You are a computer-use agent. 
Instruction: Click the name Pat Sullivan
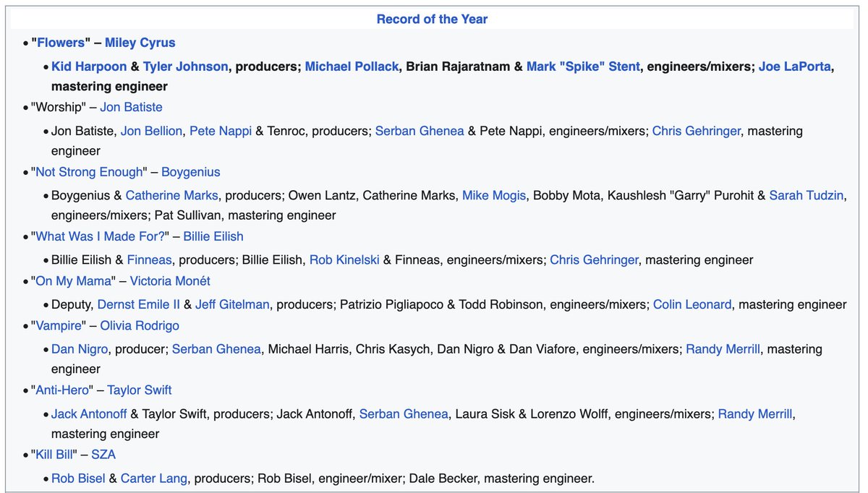click(188, 215)
